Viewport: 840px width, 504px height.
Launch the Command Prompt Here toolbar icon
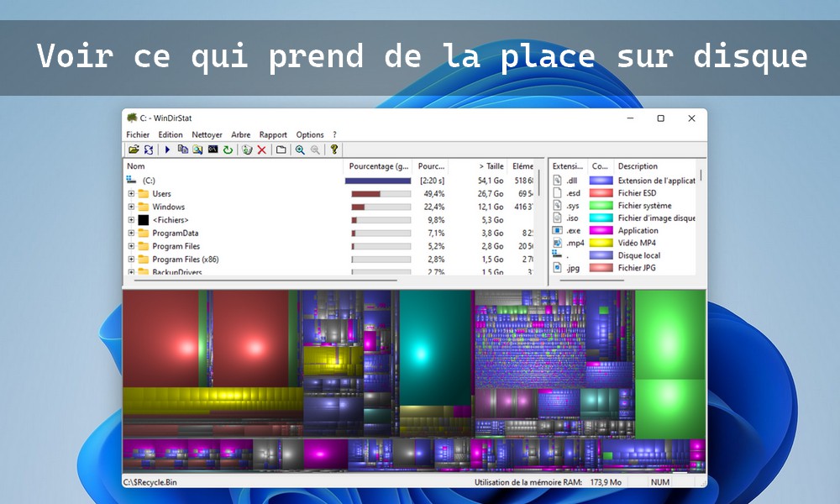213,150
